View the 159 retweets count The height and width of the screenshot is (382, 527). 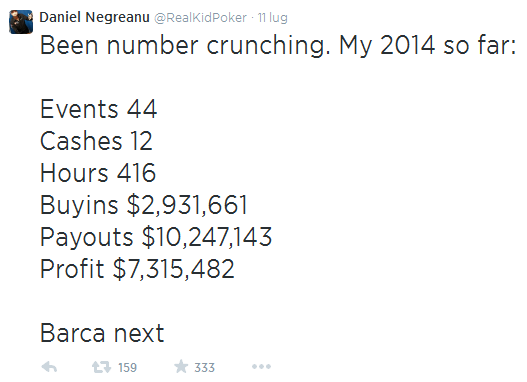click(x=127, y=368)
